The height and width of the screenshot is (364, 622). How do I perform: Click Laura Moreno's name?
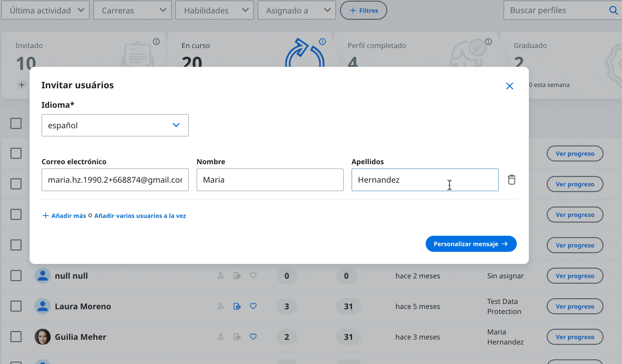coord(83,306)
